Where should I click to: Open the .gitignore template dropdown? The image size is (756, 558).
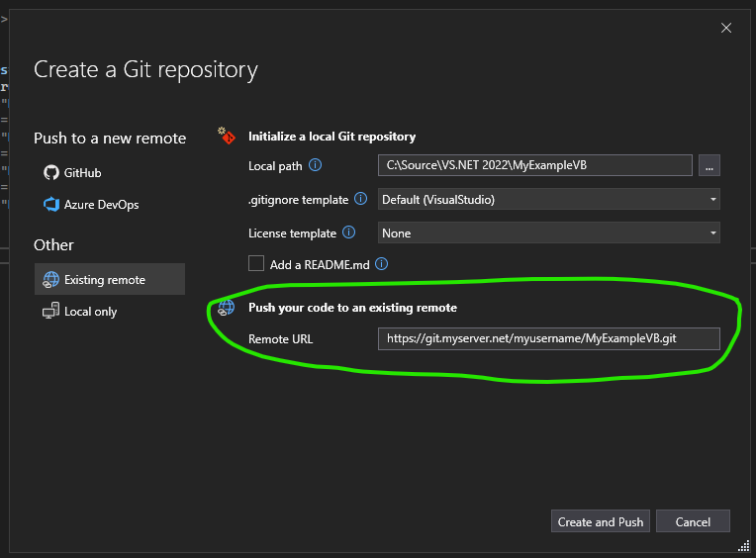click(x=549, y=199)
